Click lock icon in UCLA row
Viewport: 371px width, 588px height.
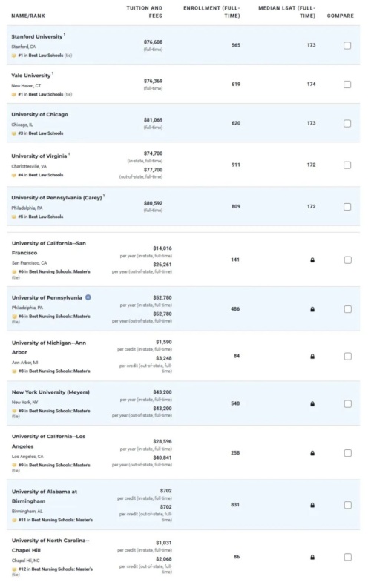(312, 453)
